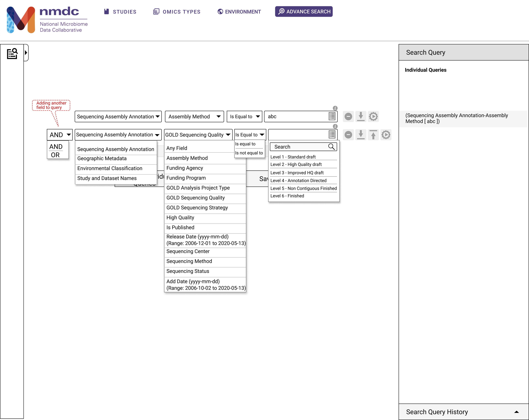Select AND from operator list
The height and width of the screenshot is (420, 529).
(x=56, y=147)
